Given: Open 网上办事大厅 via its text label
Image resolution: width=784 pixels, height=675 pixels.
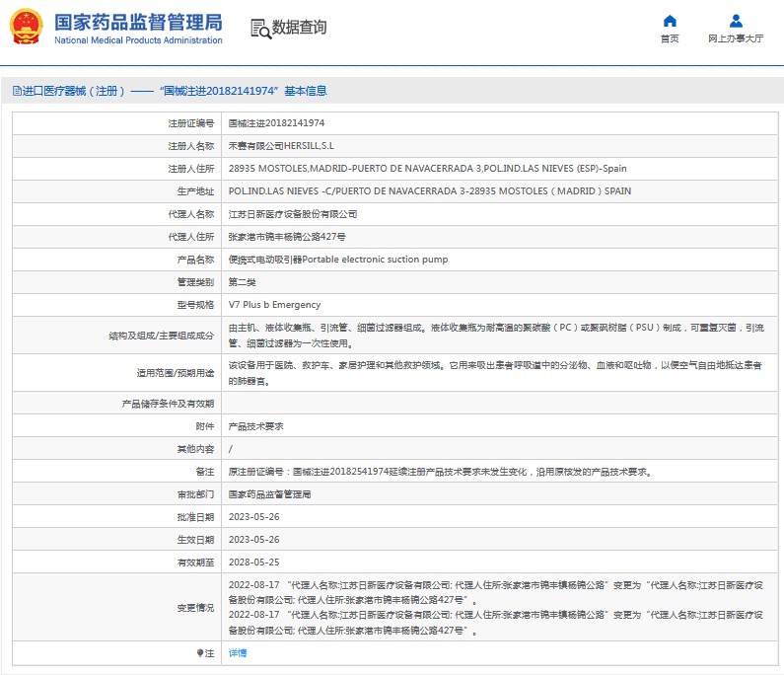Looking at the screenshot, I should tap(736, 39).
